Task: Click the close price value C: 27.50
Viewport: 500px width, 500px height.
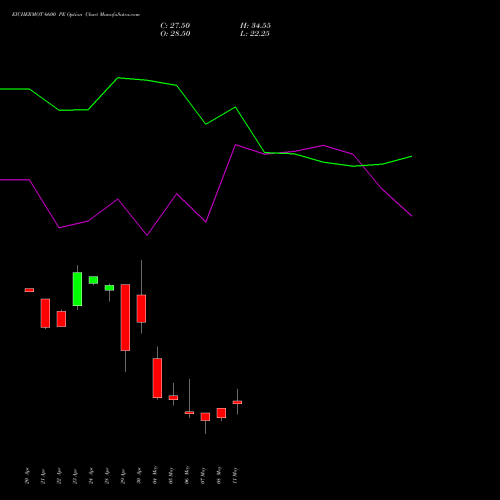Action: click(175, 26)
